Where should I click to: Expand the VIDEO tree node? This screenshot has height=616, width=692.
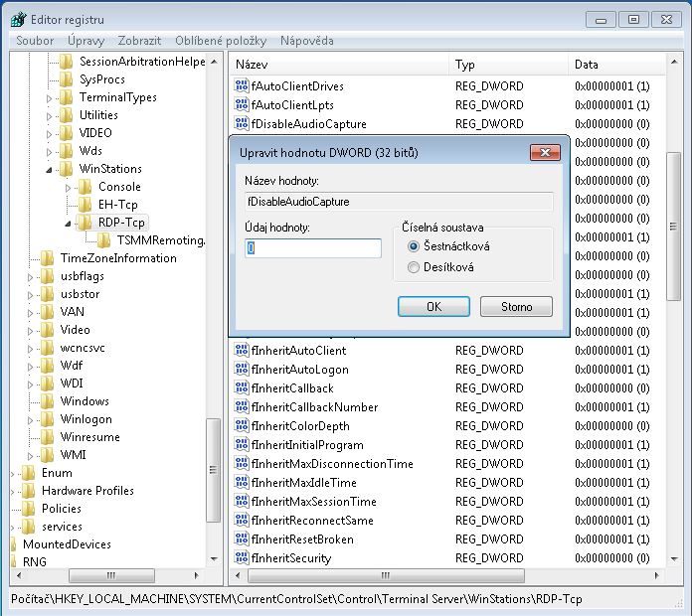click(x=49, y=134)
